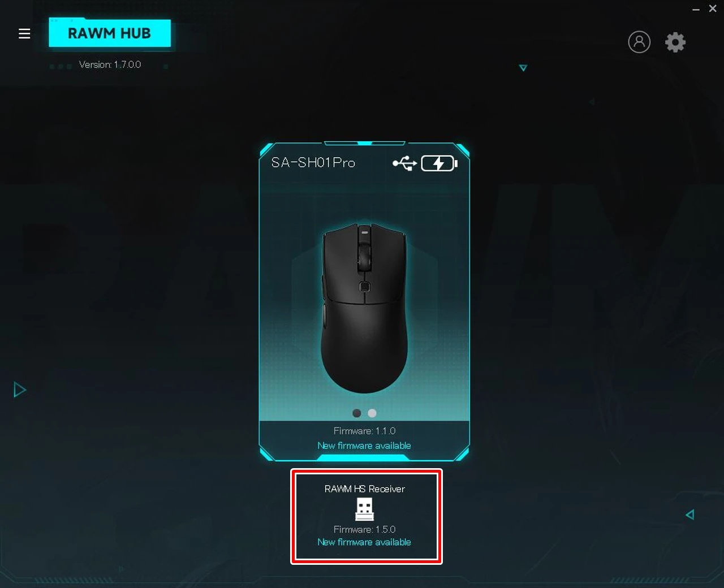The width and height of the screenshot is (724, 588).
Task: Click the battery charging indicator
Action: (439, 164)
